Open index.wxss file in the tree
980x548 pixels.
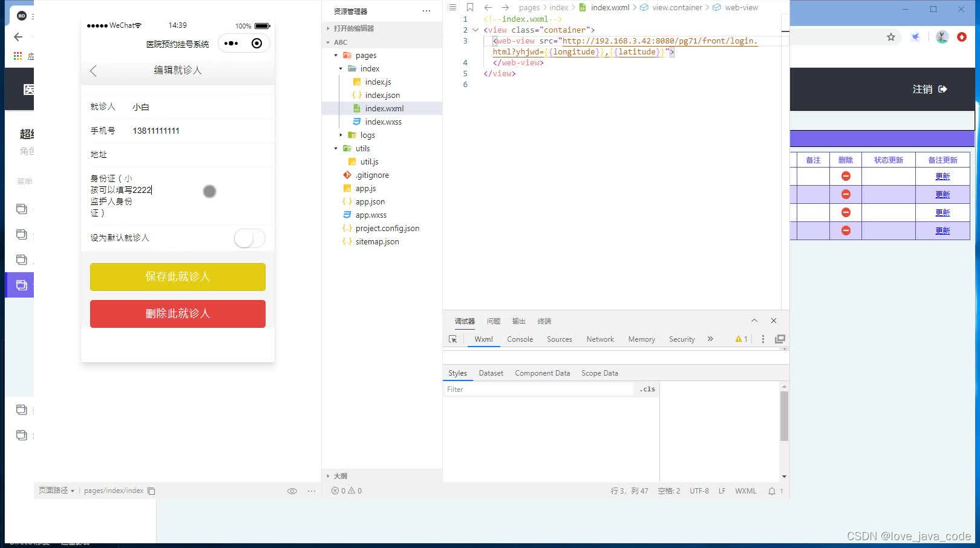pyautogui.click(x=383, y=122)
